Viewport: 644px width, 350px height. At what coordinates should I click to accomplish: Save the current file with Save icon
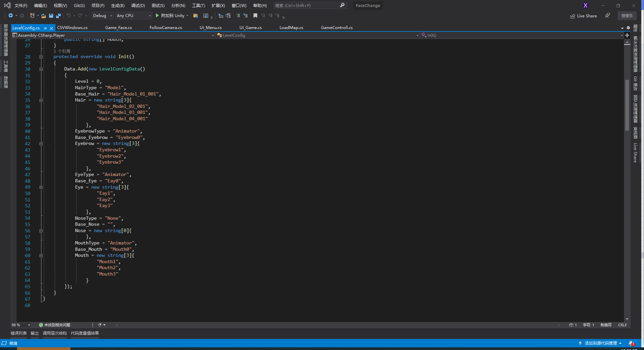click(51, 16)
